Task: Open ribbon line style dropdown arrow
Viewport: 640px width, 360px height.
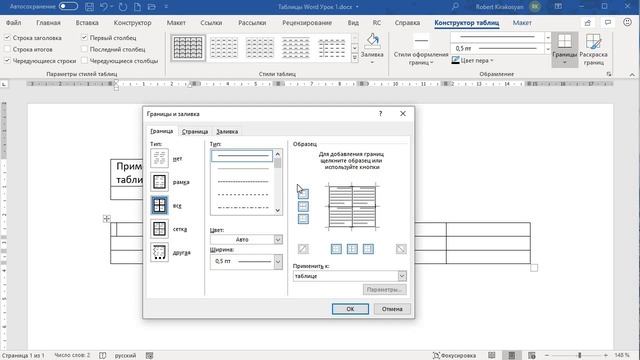Action: (548, 38)
